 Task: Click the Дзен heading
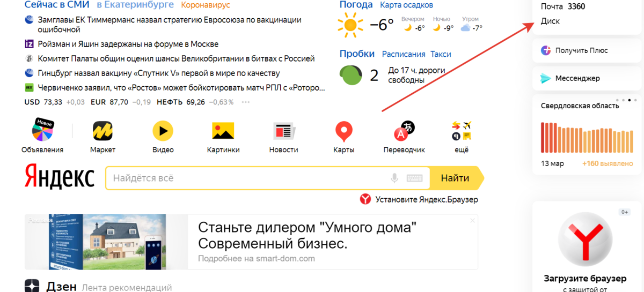62,286
